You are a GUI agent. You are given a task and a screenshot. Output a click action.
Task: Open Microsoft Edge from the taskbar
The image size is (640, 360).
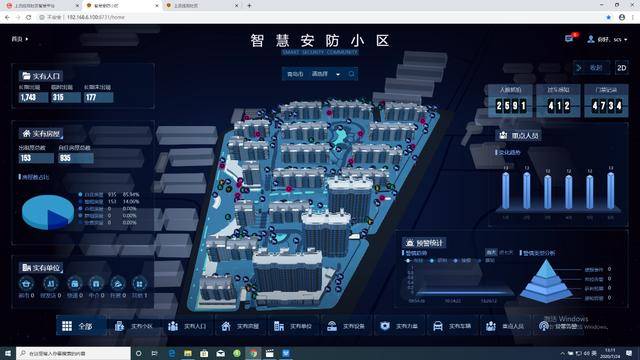[172, 353]
